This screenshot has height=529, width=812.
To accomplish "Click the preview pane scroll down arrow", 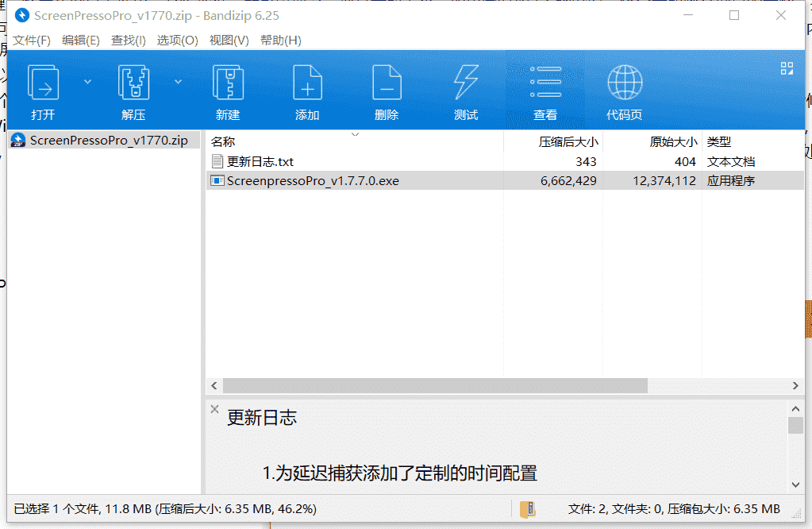I will coord(795,485).
